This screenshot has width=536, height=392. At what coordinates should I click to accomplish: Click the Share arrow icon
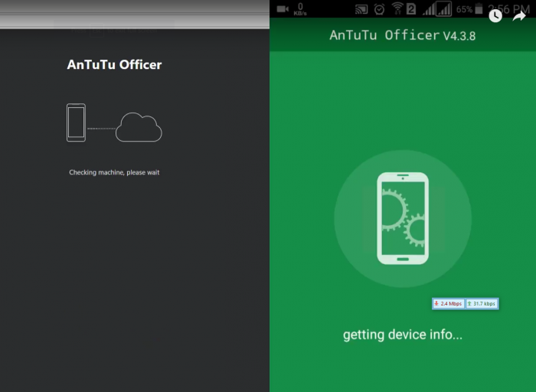click(519, 16)
